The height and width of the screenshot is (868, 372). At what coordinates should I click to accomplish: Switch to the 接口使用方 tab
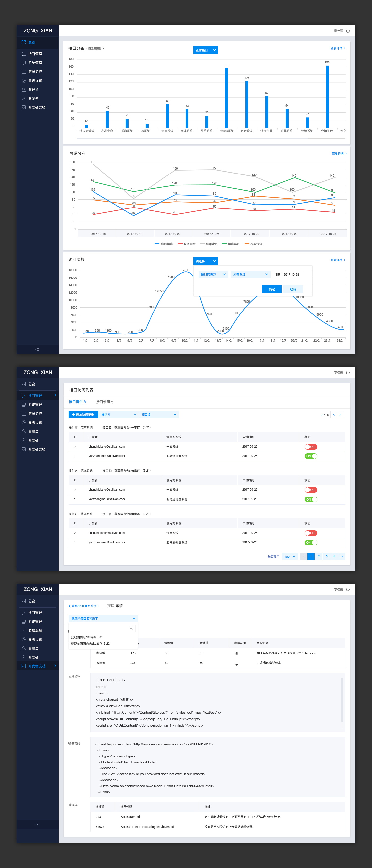(105, 402)
